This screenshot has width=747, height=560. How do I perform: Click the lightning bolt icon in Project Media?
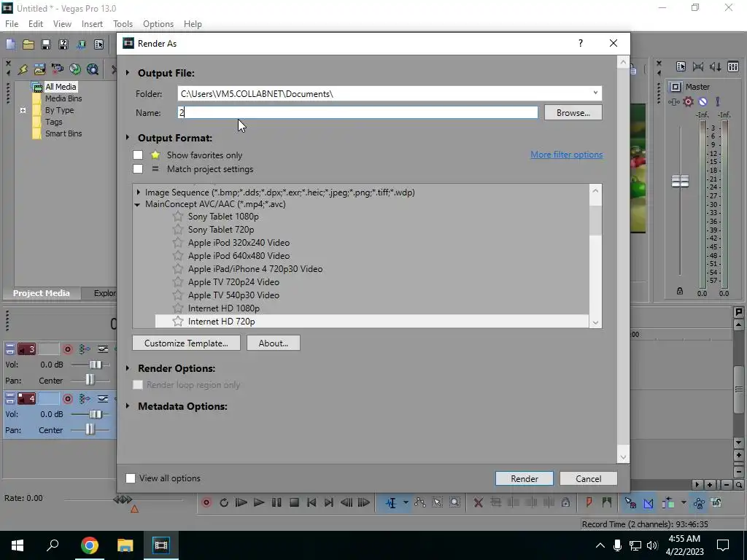tap(23, 69)
